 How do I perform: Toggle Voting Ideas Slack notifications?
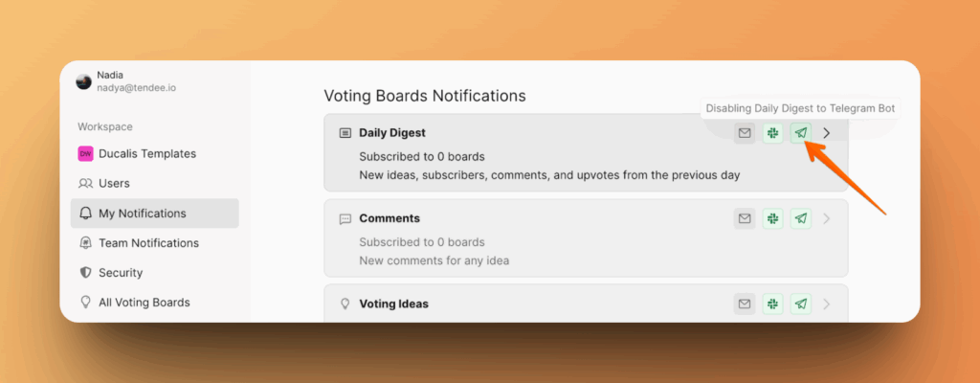click(x=772, y=304)
